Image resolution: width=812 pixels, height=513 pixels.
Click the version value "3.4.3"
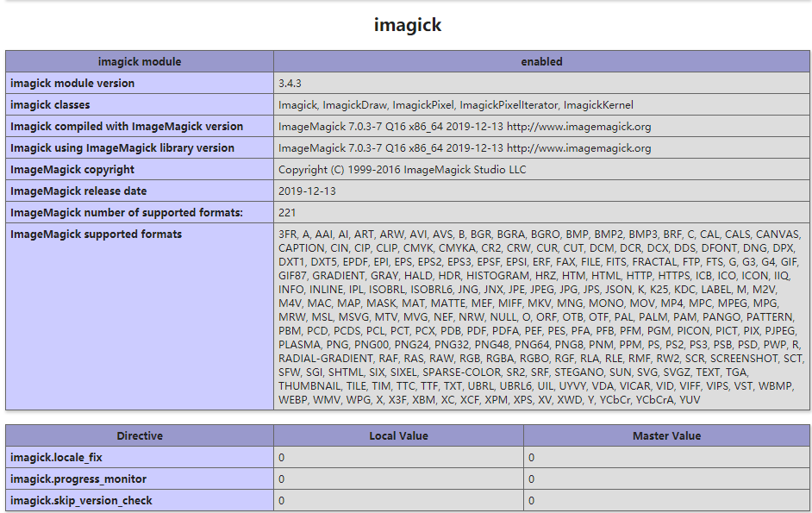290,84
